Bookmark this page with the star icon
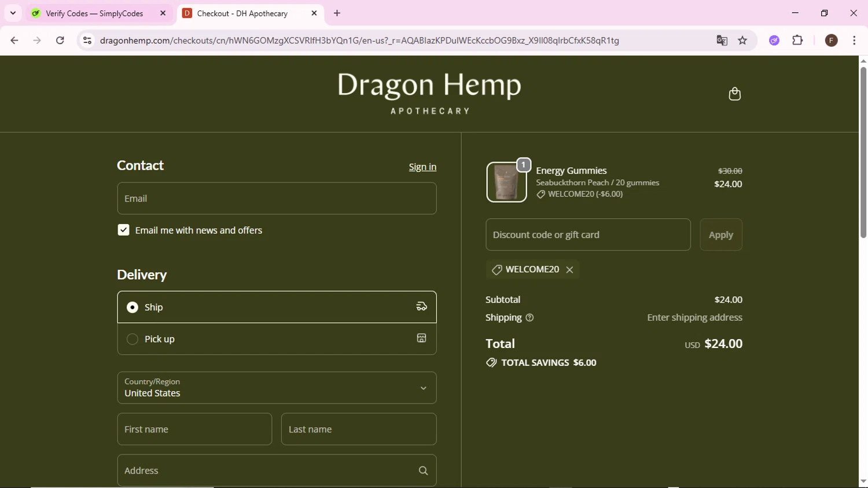Image resolution: width=868 pixels, height=488 pixels. 742,41
